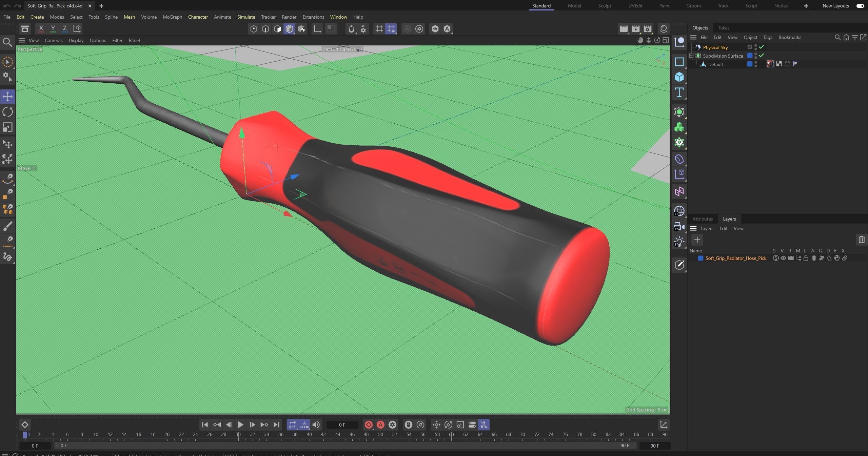
Task: Open Objects manager Tags menu
Action: pyautogui.click(x=768, y=37)
